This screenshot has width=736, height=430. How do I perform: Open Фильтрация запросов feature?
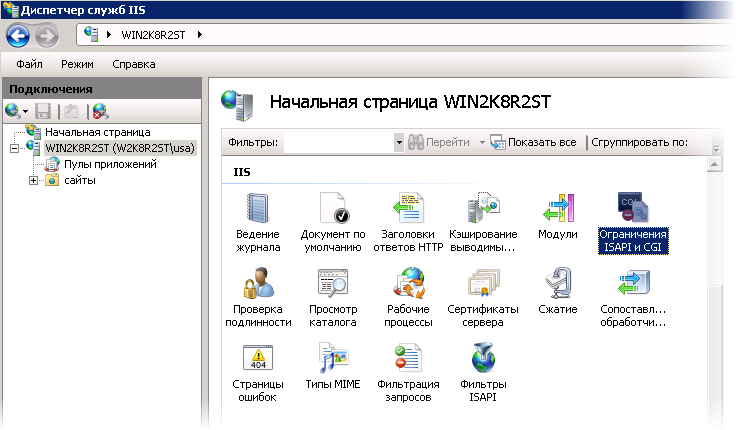point(408,373)
